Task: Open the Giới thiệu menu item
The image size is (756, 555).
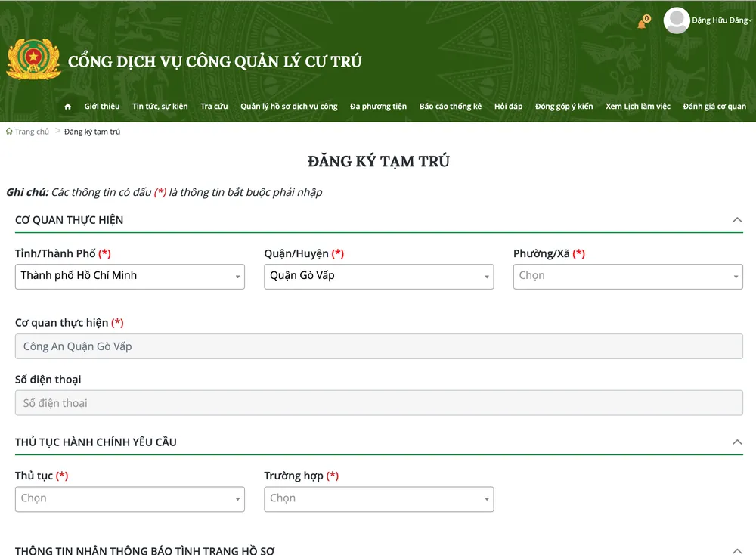Action: pyautogui.click(x=102, y=107)
